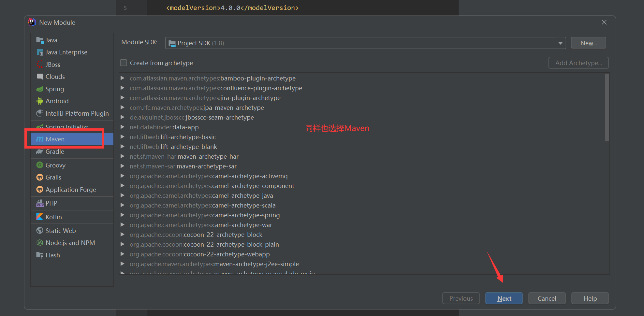Select cocoon-22-archetype-block row
644x316 pixels.
click(362, 235)
